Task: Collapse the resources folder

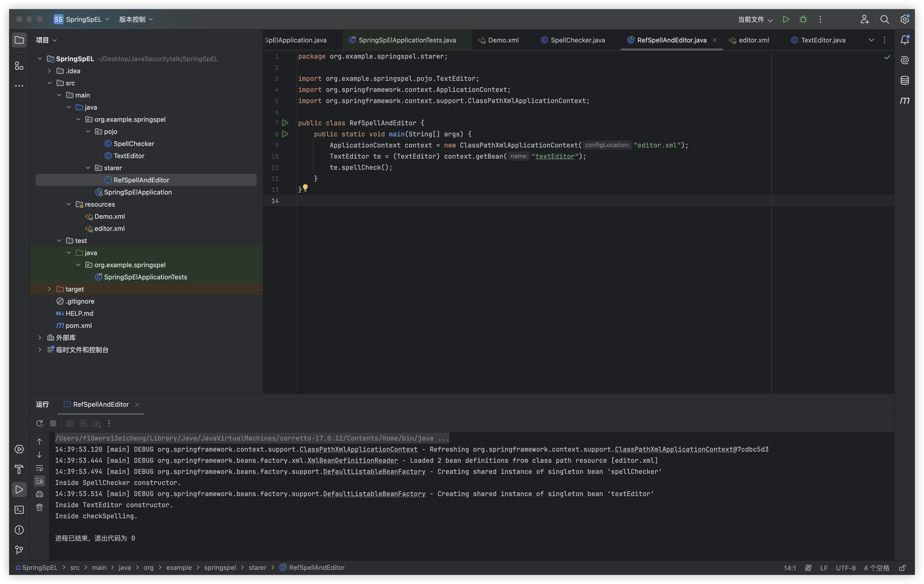Action: click(69, 204)
